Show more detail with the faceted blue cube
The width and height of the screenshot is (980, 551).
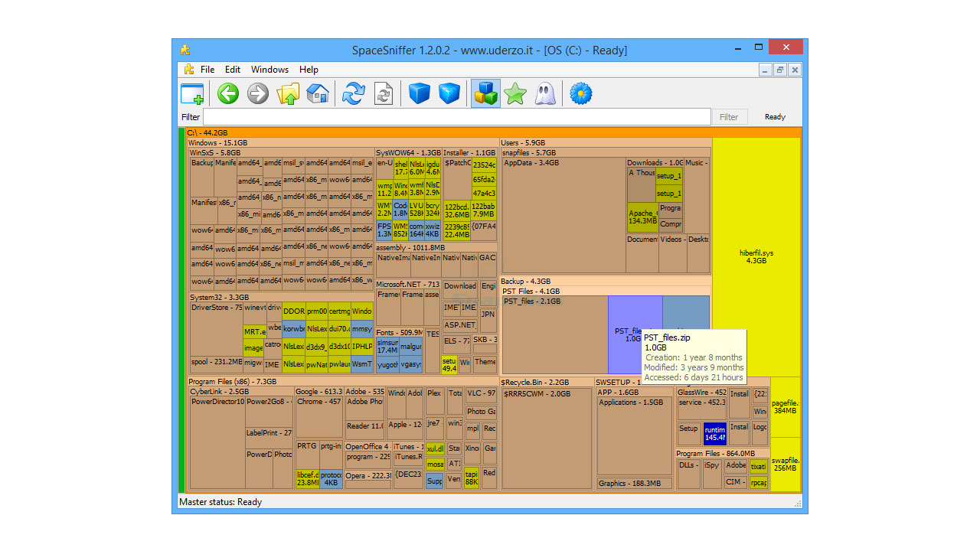tap(449, 93)
